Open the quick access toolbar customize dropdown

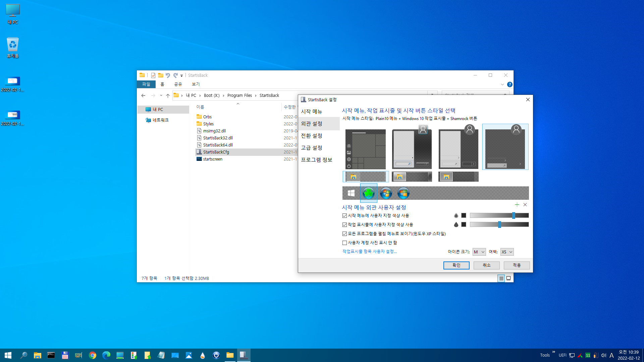pos(181,75)
